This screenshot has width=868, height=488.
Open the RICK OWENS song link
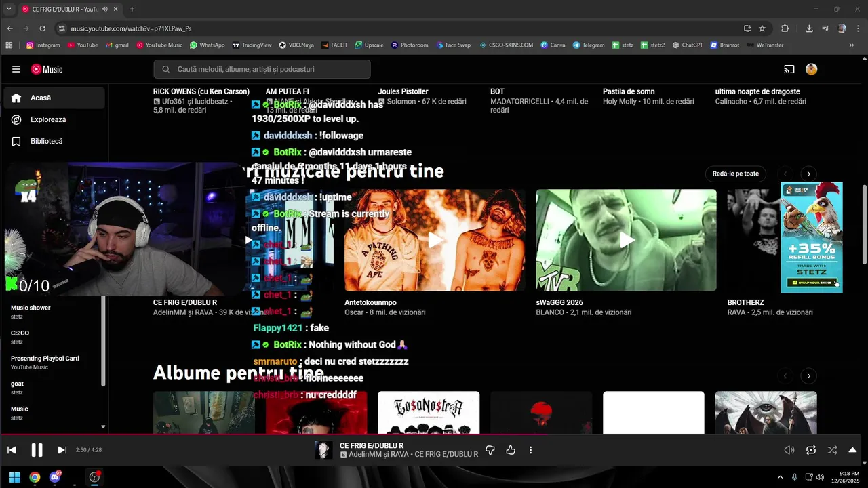coord(201,91)
